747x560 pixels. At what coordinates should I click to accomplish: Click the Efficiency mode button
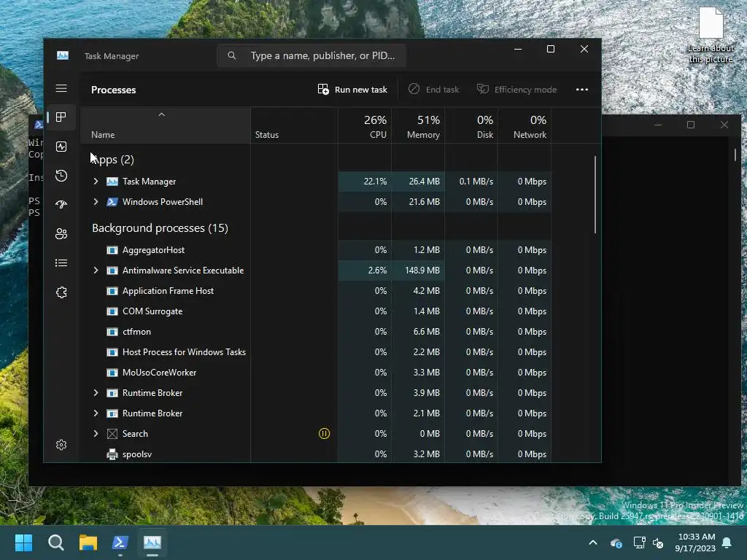(517, 90)
